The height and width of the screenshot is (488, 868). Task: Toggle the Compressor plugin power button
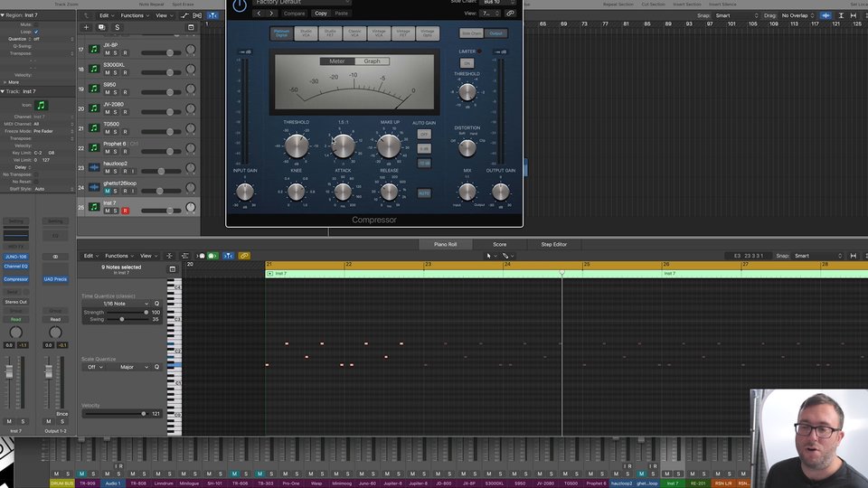tap(239, 5)
